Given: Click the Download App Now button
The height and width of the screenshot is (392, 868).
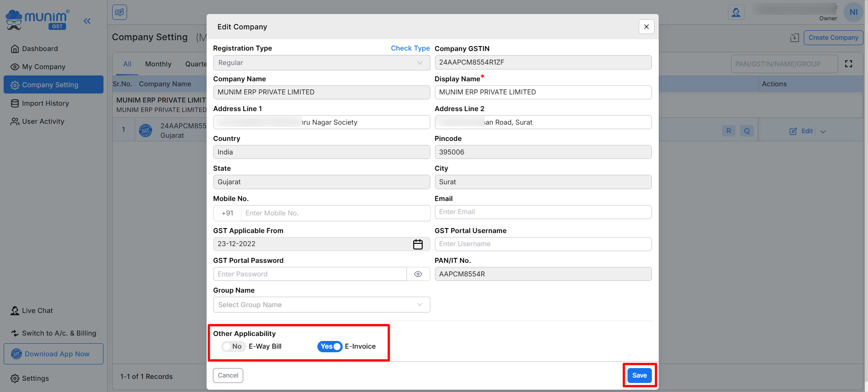Looking at the screenshot, I should tap(53, 354).
